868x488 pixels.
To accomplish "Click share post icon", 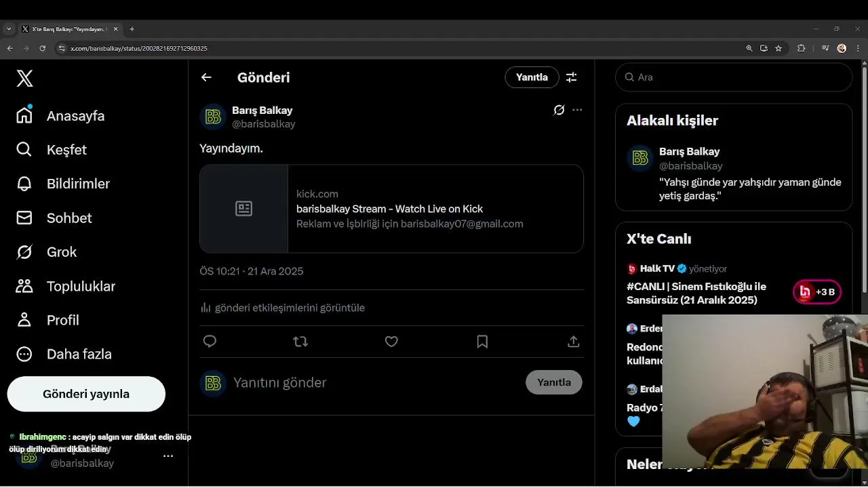I will 574,342.
